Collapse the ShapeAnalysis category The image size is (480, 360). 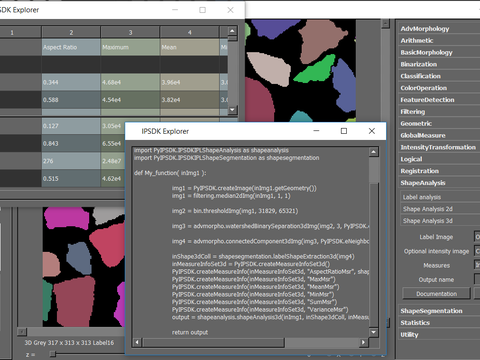(x=423, y=183)
